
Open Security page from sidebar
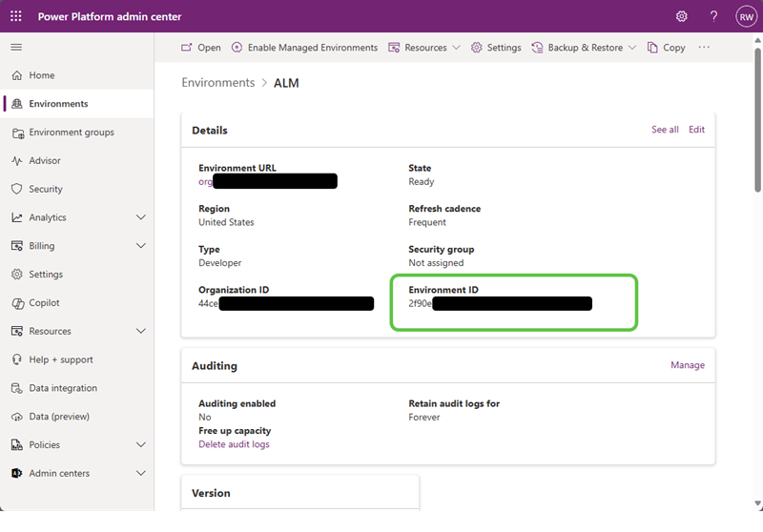[x=46, y=189]
